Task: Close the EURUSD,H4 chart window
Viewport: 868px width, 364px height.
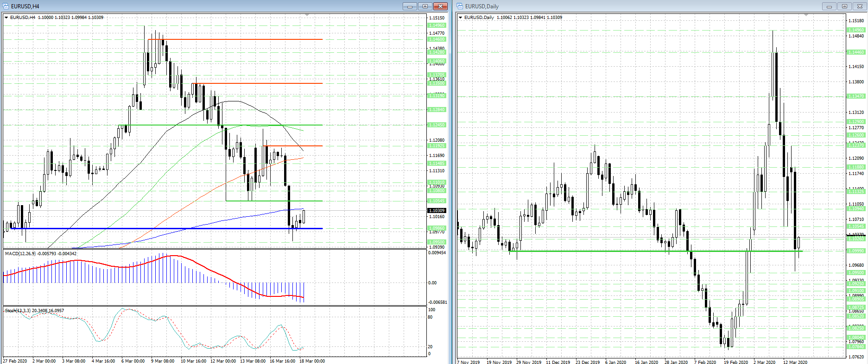Action: (440, 6)
